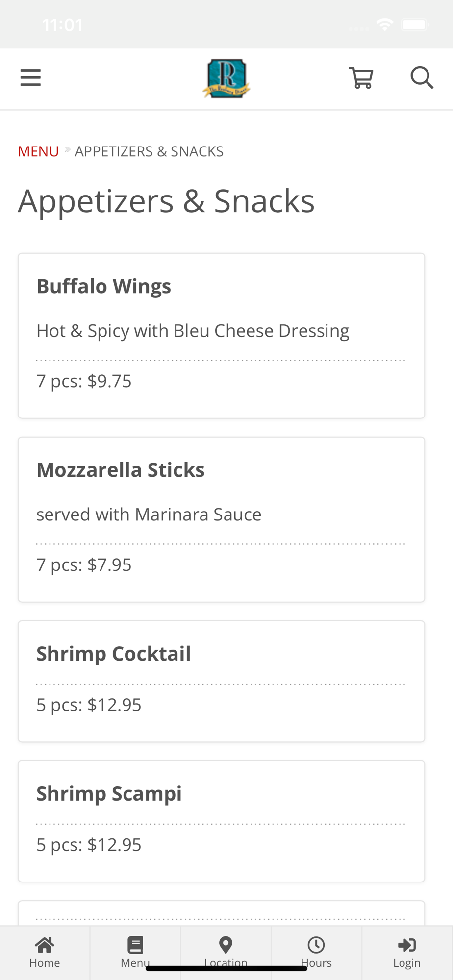Tap the 7 pcs: $7.95 price

coord(84,565)
